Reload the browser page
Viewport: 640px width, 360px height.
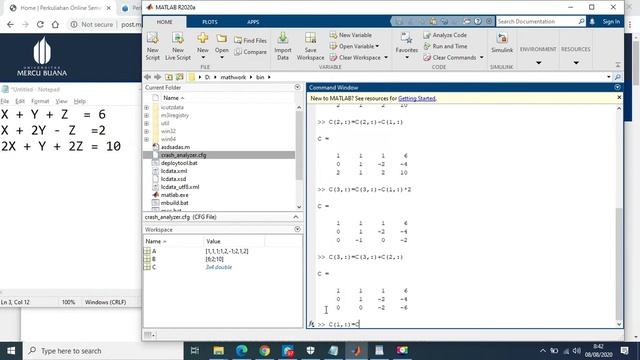[40, 24]
